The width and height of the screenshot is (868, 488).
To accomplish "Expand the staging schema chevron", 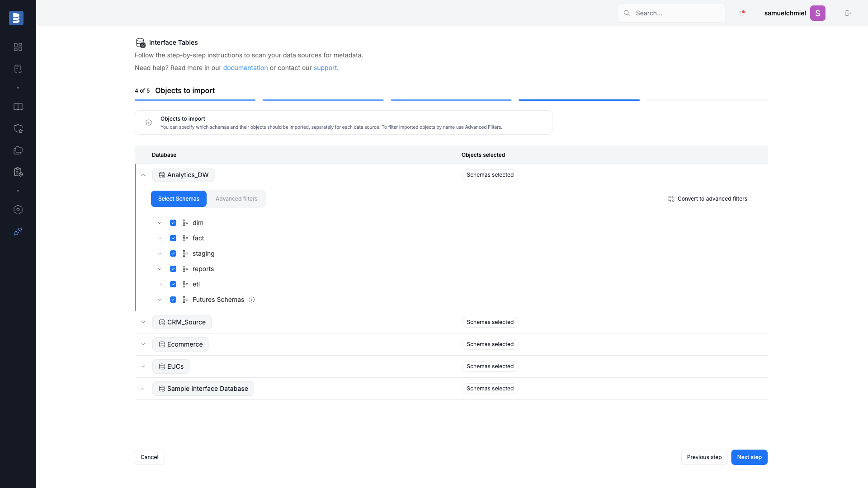I will pos(160,253).
